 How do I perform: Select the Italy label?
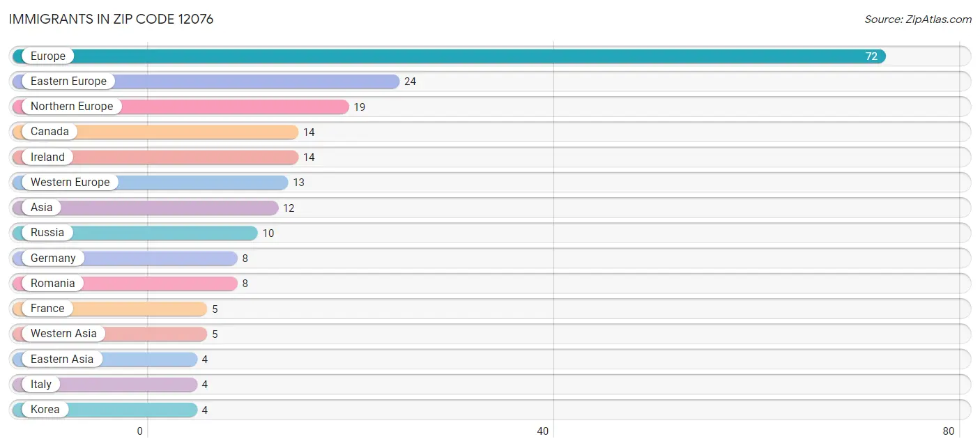[x=41, y=385]
